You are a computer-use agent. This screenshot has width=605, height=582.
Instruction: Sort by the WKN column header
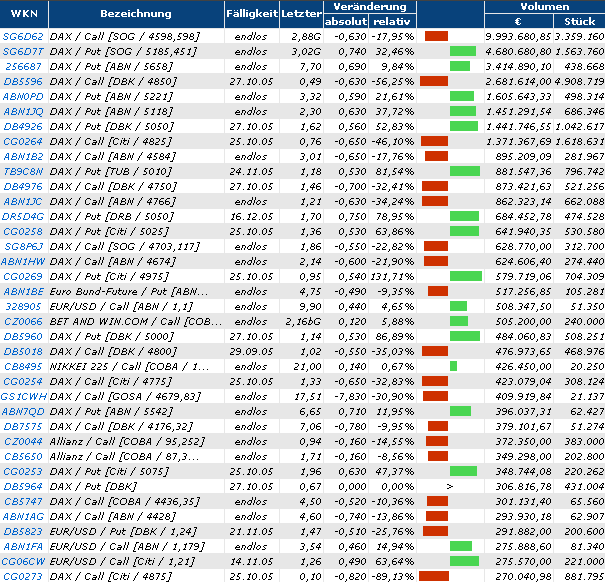24,14
